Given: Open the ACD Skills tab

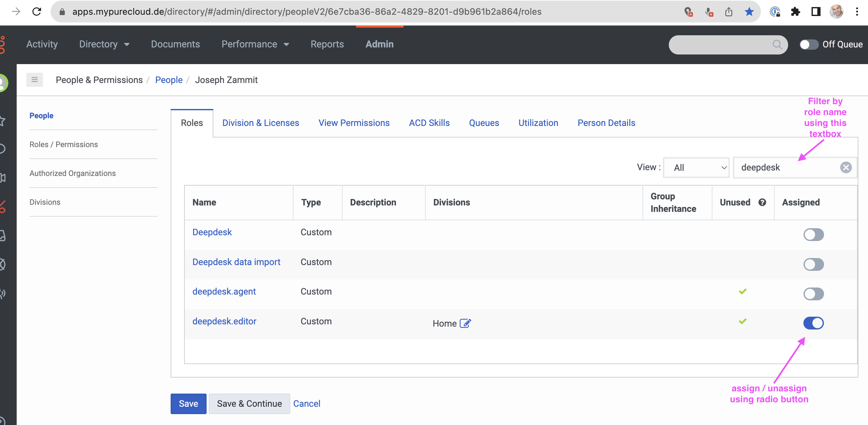Looking at the screenshot, I should [429, 123].
